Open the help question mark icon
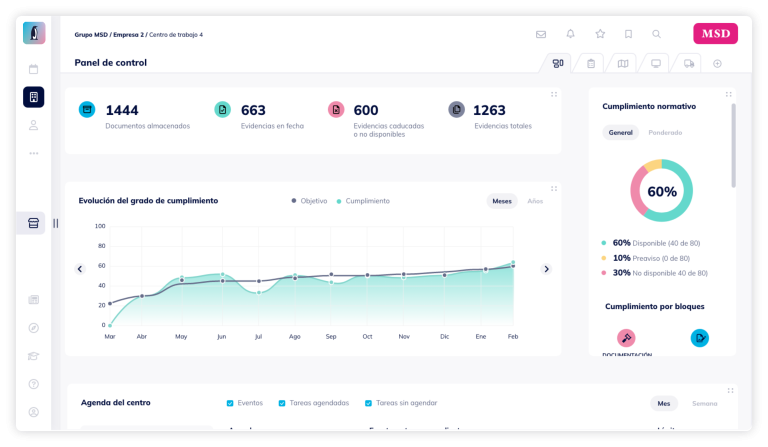Screen dimensions: 768x447 33,384
